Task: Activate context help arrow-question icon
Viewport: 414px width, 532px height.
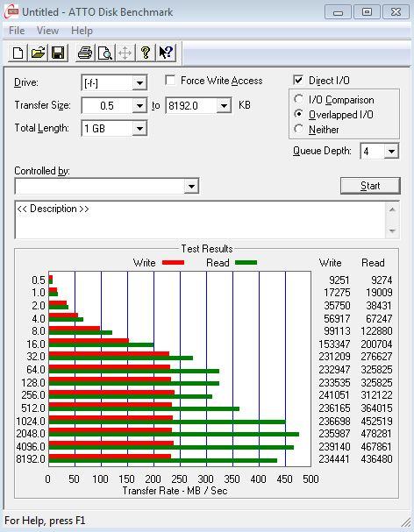Action: 166,53
